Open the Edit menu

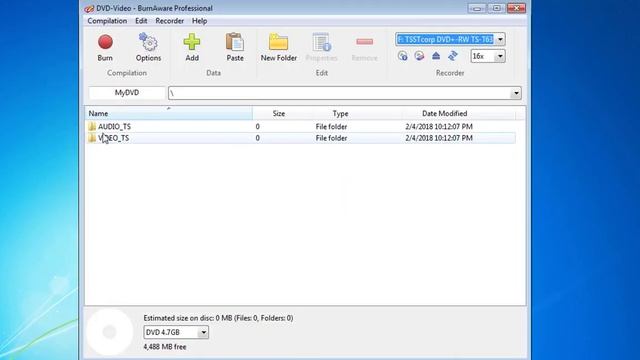pyautogui.click(x=141, y=21)
